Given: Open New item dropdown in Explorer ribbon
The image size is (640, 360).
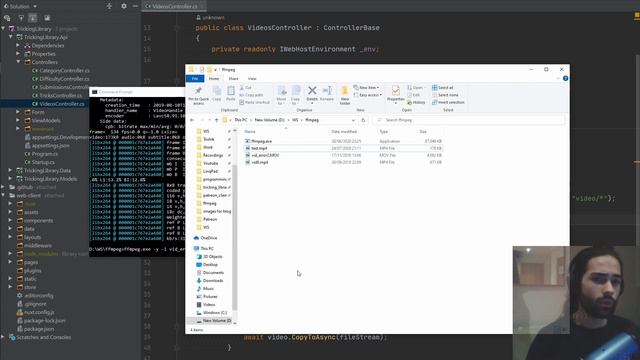Looking at the screenshot, I should 366,88.
